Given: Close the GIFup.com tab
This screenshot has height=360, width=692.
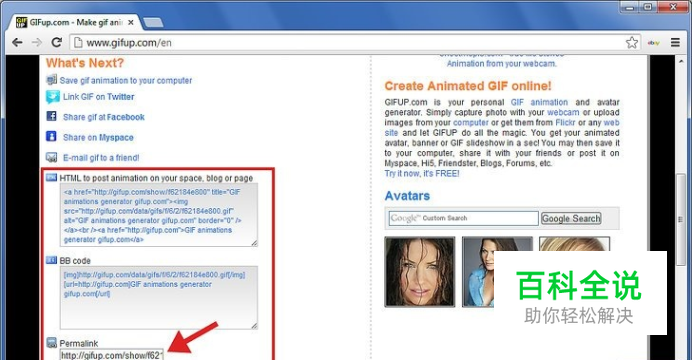Looking at the screenshot, I should click(x=131, y=22).
